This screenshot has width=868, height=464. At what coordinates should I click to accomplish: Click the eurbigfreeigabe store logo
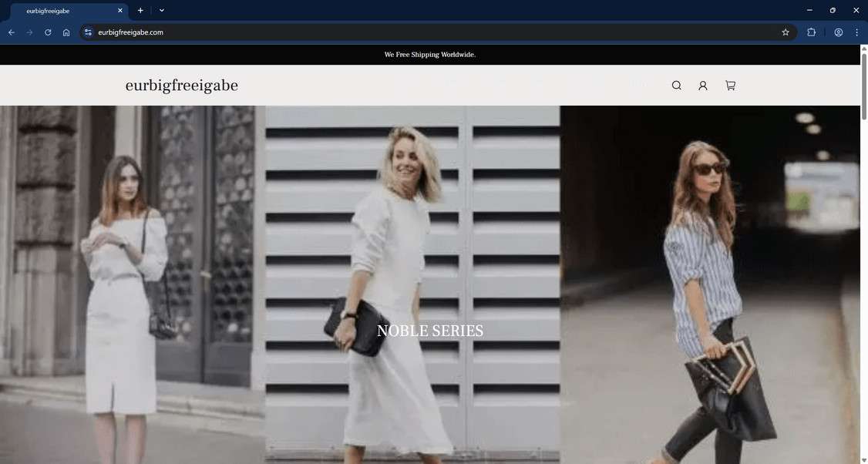(182, 86)
